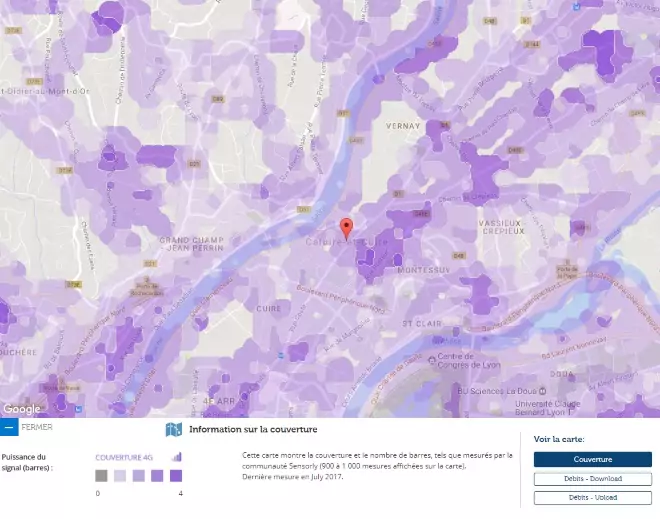Click Centre de Congrès de Lyon label

[x=469, y=361]
